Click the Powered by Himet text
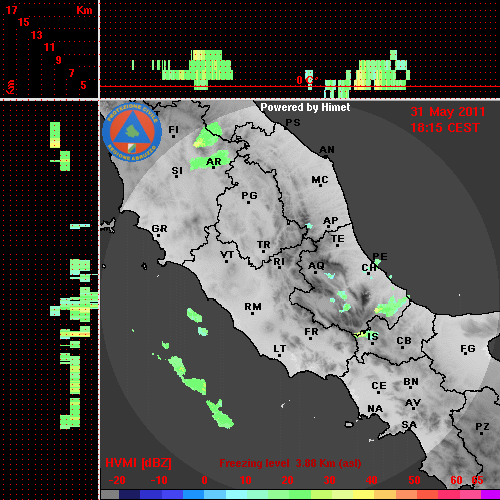 click(305, 107)
